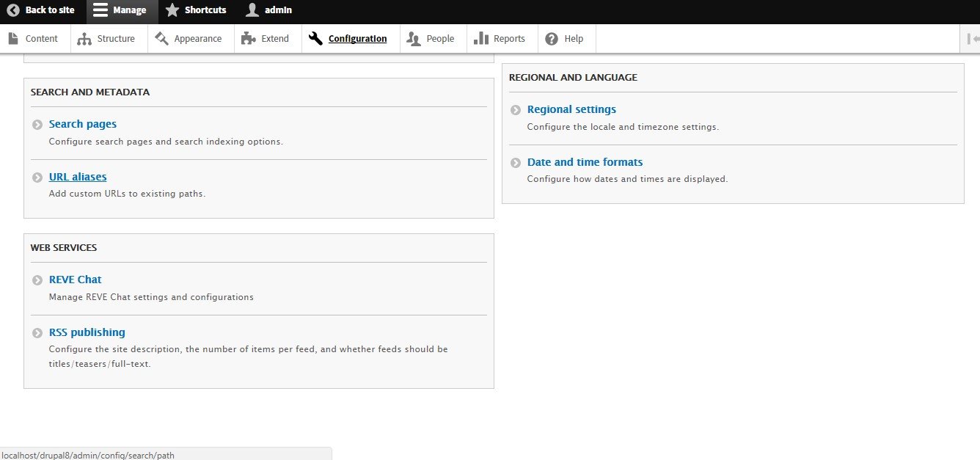The width and height of the screenshot is (980, 460).
Task: Toggle toolbar orientation at right edge
Action: coord(973,39)
